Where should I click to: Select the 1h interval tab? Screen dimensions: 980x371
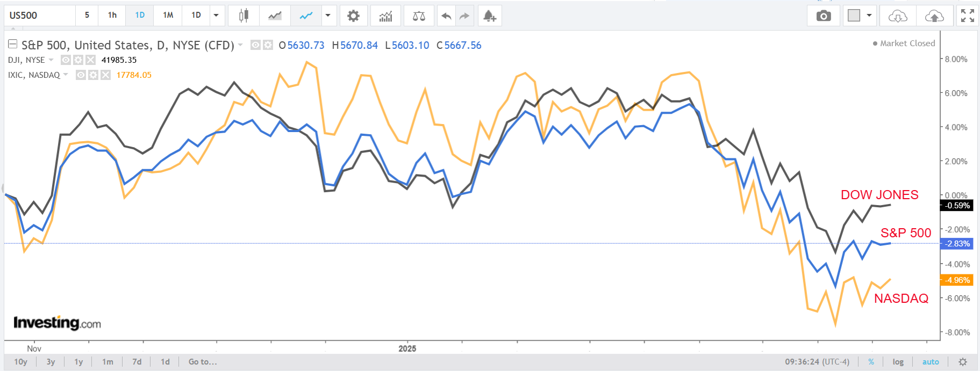tap(112, 15)
